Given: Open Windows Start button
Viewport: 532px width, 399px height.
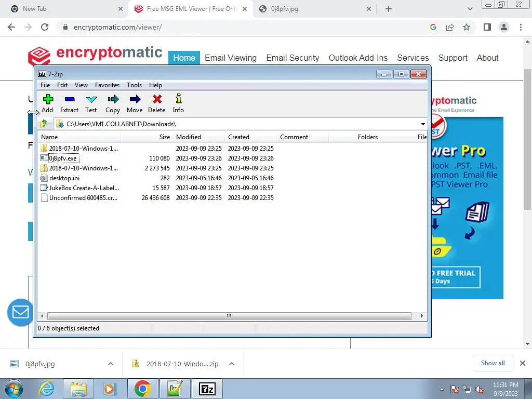Looking at the screenshot, I should click(x=14, y=389).
